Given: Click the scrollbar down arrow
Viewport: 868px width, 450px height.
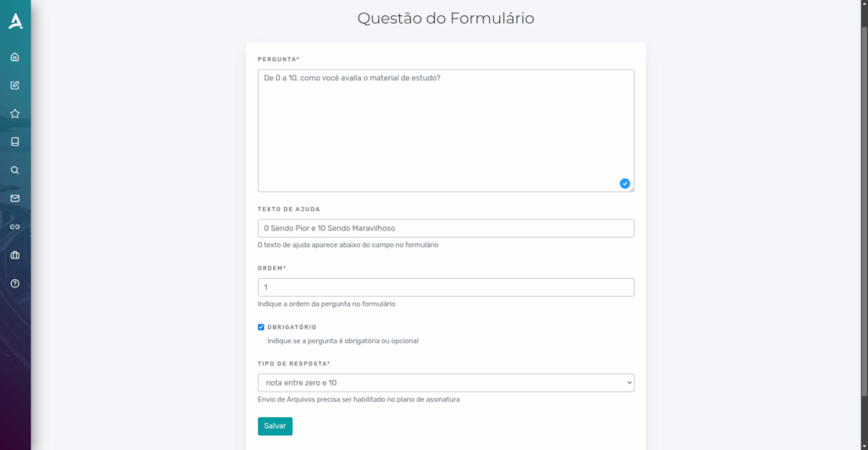Looking at the screenshot, I should (864, 446).
